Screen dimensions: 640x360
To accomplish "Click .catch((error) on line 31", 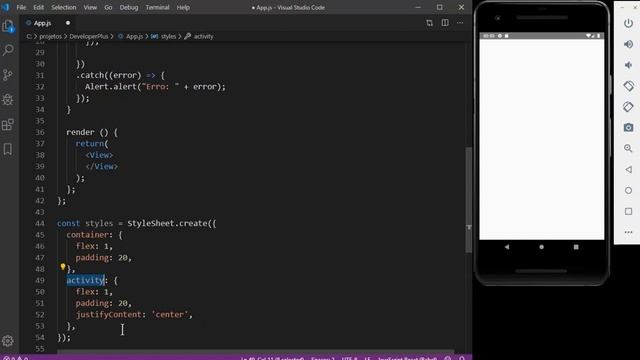I will click(109, 75).
